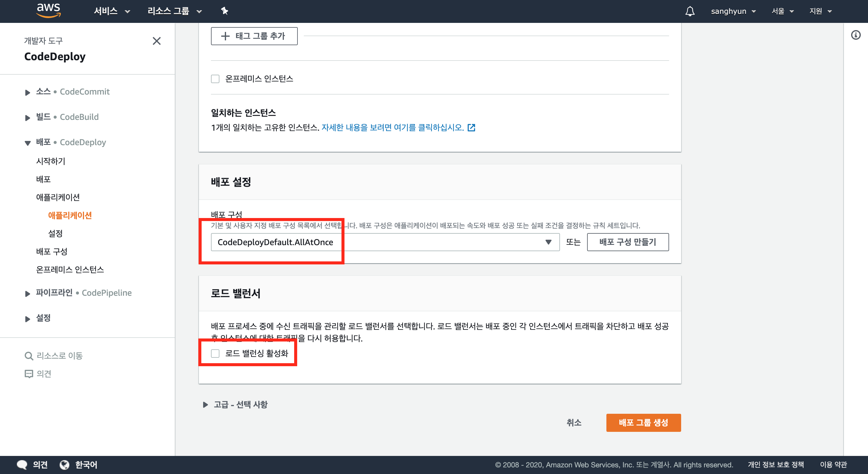Click the feedback chat icon beside 의견 in sidebar

(x=29, y=374)
